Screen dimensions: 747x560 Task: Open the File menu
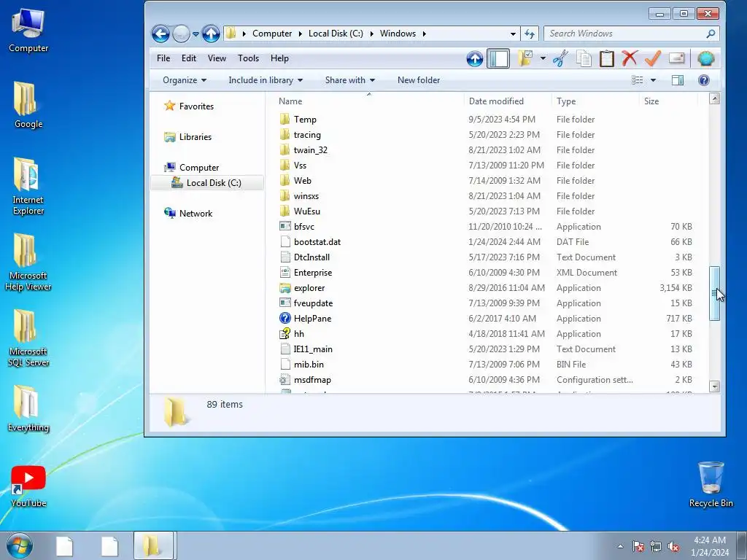pos(163,58)
